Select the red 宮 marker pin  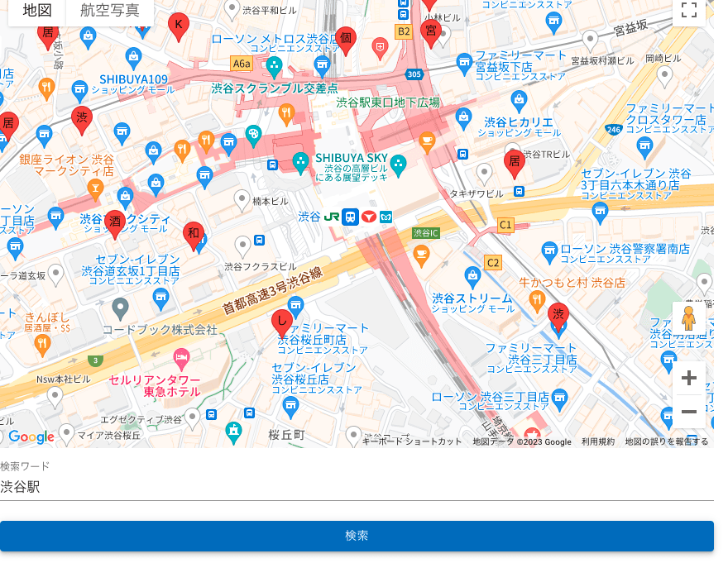[431, 32]
